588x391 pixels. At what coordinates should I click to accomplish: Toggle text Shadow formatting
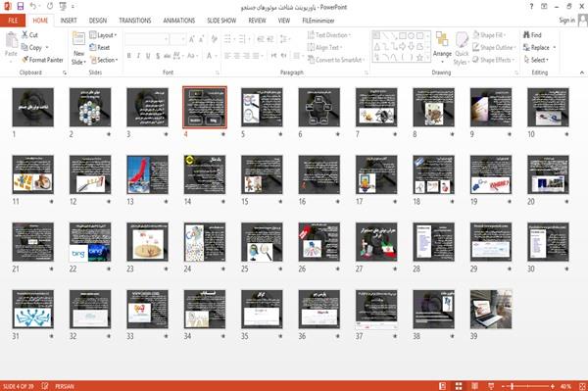158,56
